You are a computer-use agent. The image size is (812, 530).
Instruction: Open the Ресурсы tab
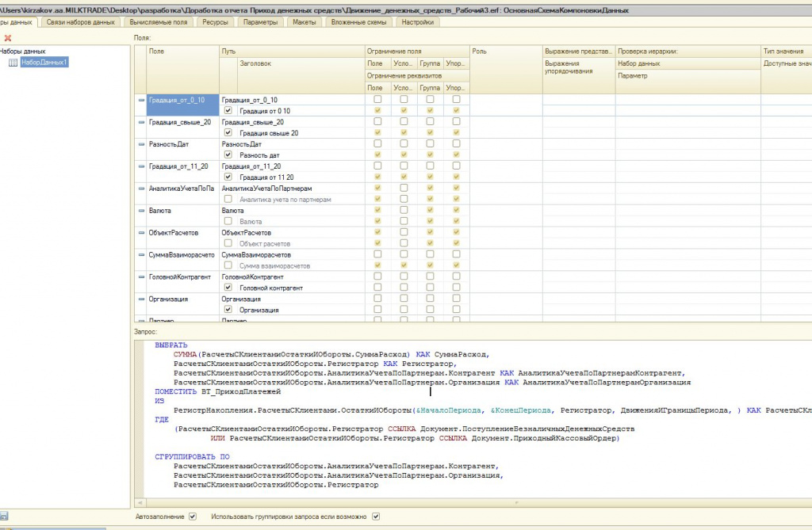click(216, 22)
